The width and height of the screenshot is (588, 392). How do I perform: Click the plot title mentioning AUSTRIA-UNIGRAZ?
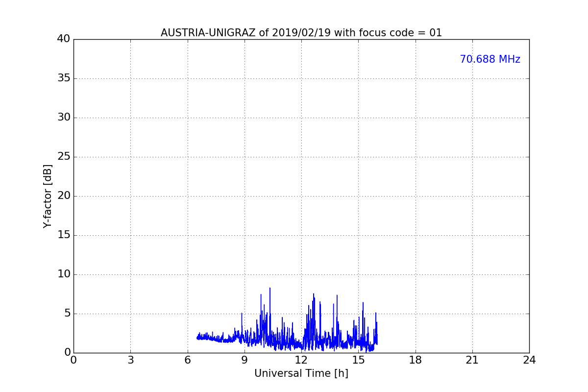pyautogui.click(x=301, y=33)
